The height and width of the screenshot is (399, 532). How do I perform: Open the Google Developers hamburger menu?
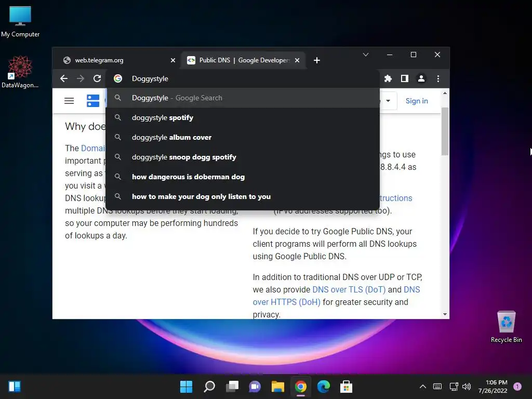click(69, 101)
